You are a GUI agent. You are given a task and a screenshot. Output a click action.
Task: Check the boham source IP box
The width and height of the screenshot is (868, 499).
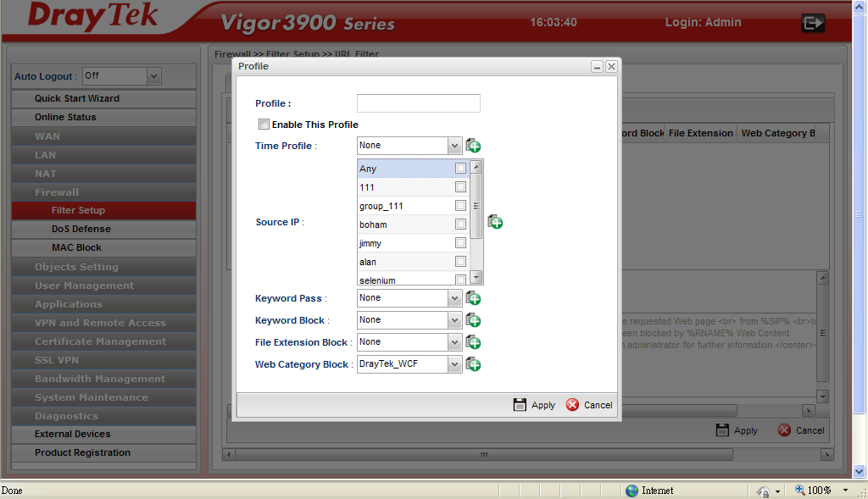pos(460,224)
